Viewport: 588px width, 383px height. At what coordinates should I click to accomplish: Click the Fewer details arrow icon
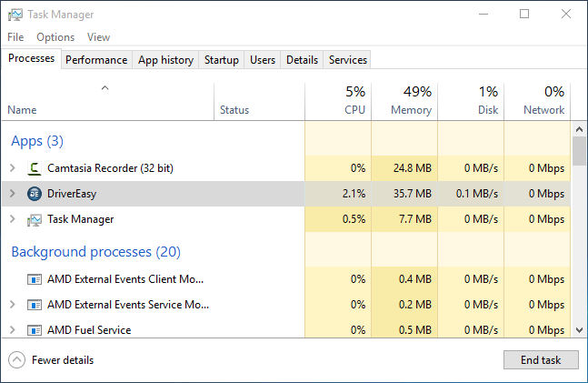coord(17,360)
